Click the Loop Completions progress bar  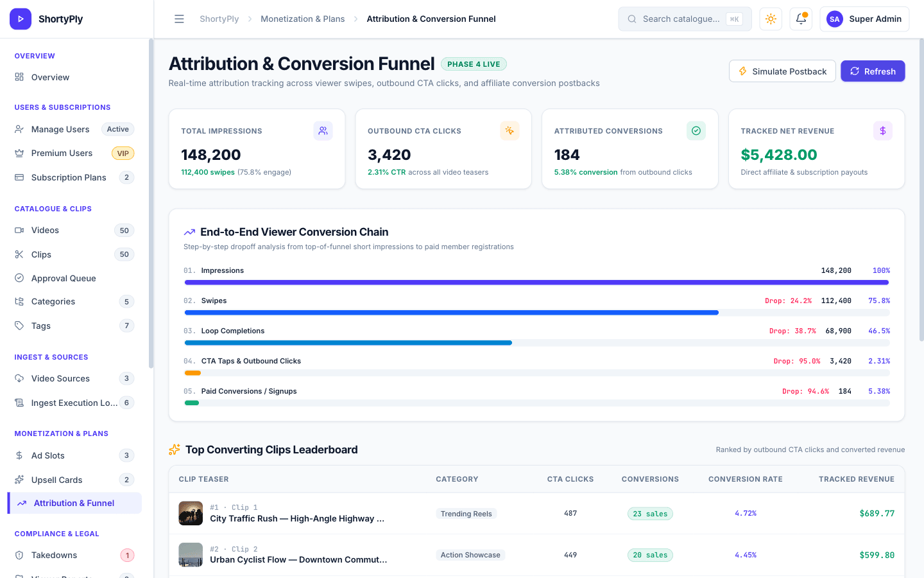537,343
